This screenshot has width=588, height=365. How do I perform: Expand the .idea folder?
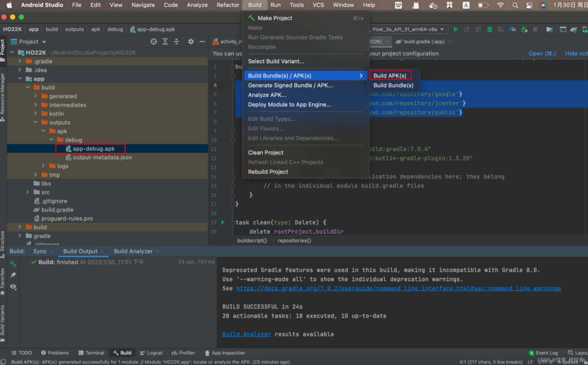(x=20, y=70)
